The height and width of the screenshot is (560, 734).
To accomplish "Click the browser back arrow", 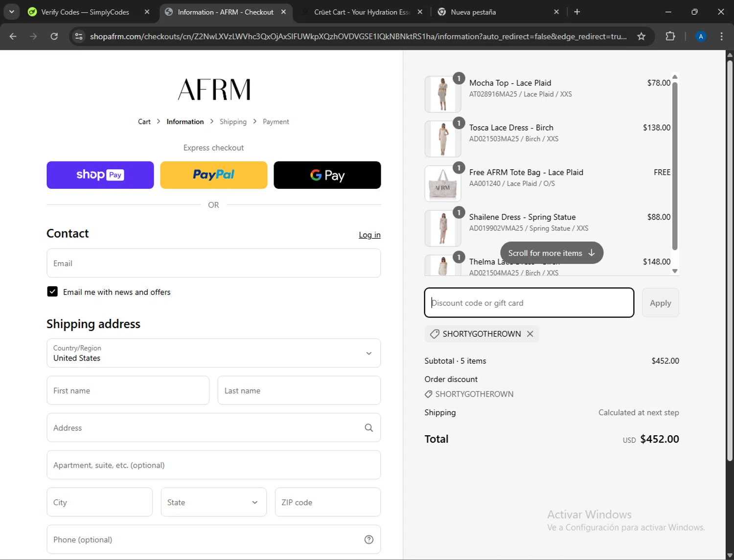I will click(13, 36).
